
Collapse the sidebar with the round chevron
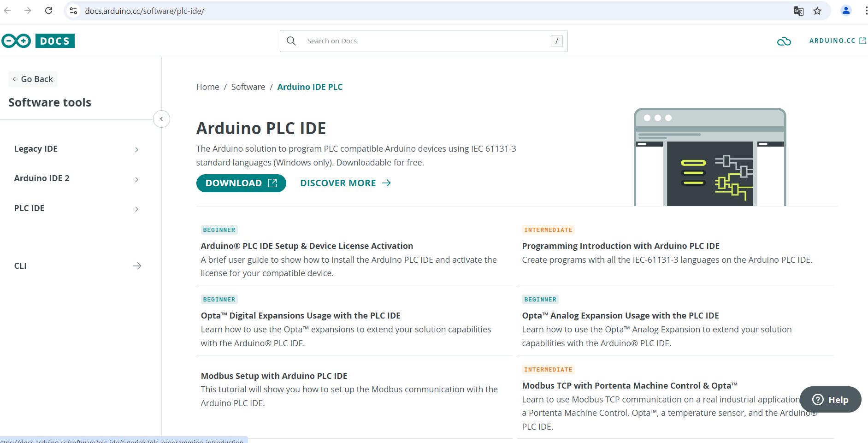tap(161, 119)
